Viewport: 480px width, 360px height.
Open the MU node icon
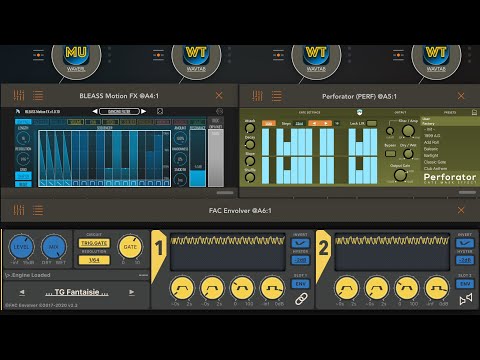tap(76, 55)
